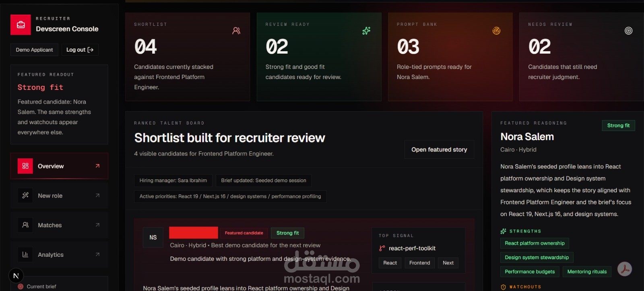The height and width of the screenshot is (291, 644).
Task: Click the Current brief label
Action: pos(41,287)
